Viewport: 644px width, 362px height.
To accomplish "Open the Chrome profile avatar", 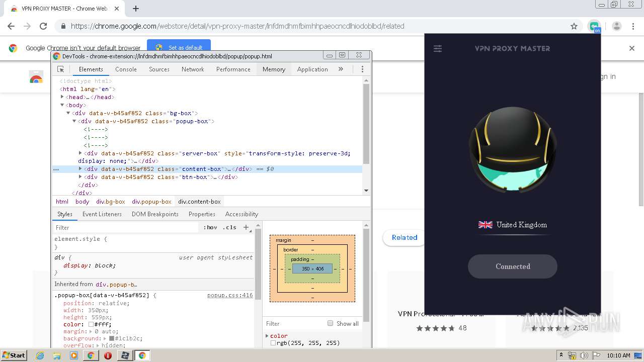I will 617,26.
